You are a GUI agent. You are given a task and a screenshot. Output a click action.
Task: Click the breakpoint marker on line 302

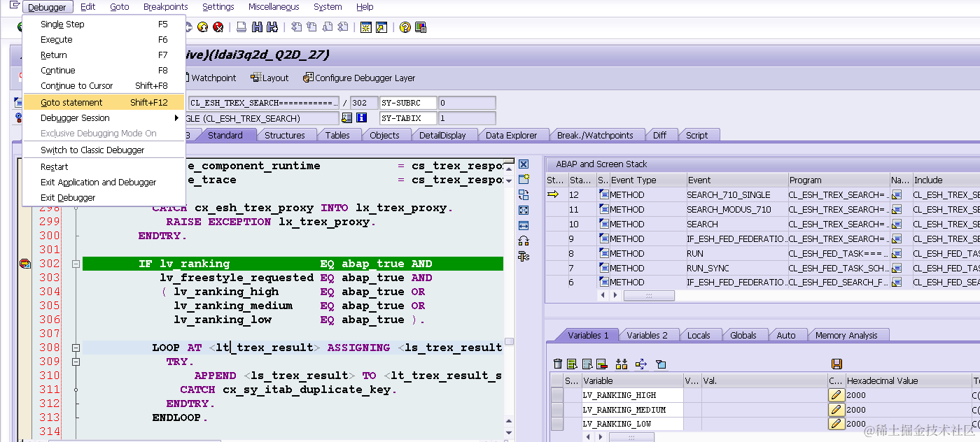25,264
